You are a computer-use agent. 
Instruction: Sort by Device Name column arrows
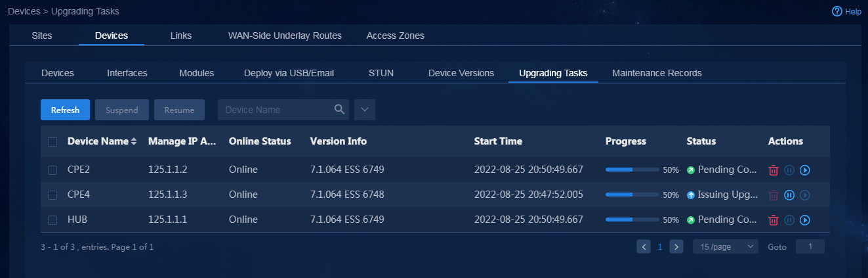coord(134,141)
